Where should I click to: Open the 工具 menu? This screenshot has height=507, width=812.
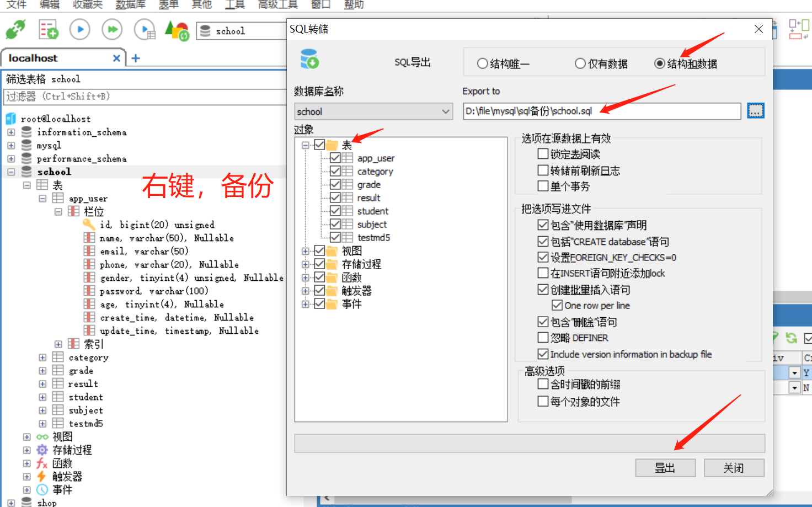235,4
